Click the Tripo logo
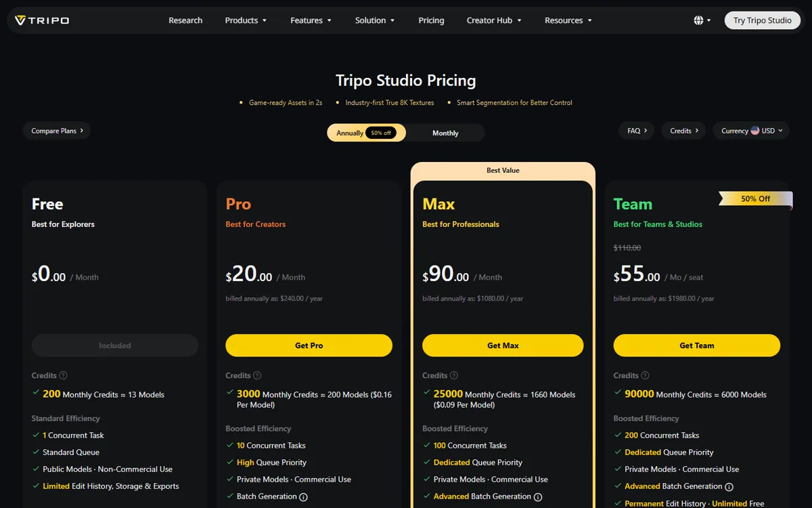Screen dimensions: 812x508 tap(42, 20)
